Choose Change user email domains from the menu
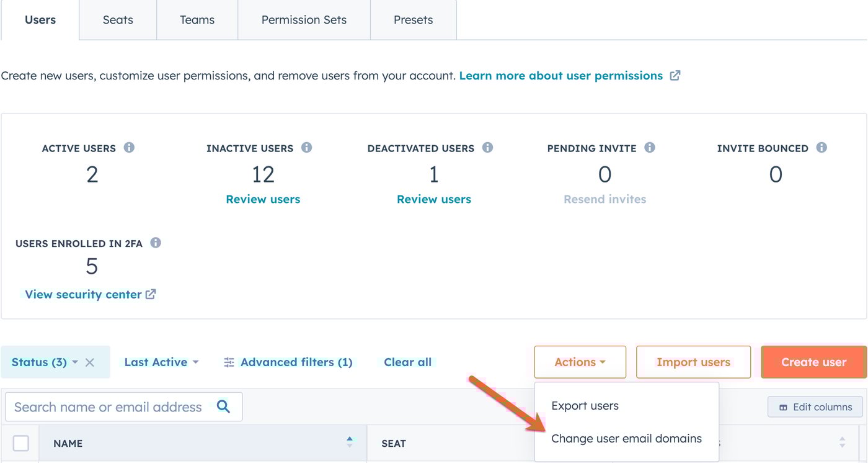Image resolution: width=868 pixels, height=463 pixels. (626, 438)
